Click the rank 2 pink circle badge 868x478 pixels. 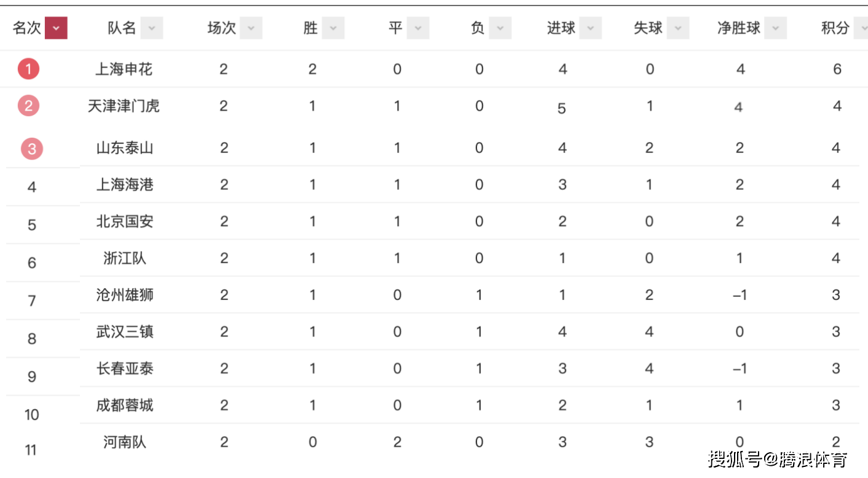28,106
